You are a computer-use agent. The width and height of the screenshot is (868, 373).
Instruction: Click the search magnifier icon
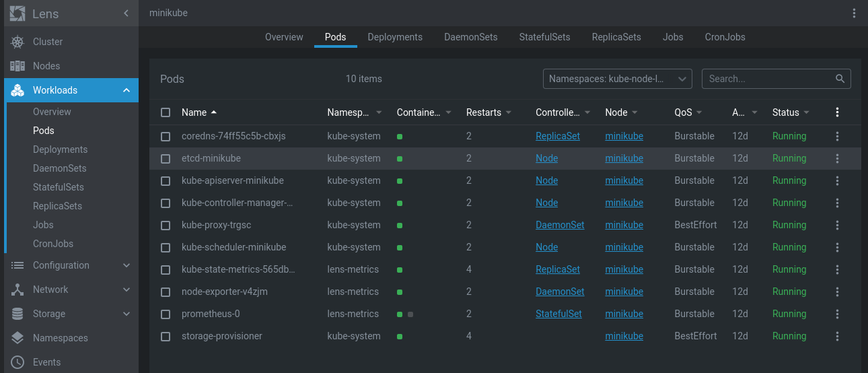tap(840, 79)
